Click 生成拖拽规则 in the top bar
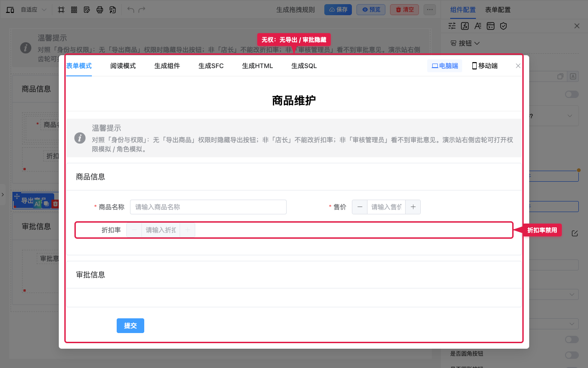Viewport: 588px width, 368px height. point(295,10)
